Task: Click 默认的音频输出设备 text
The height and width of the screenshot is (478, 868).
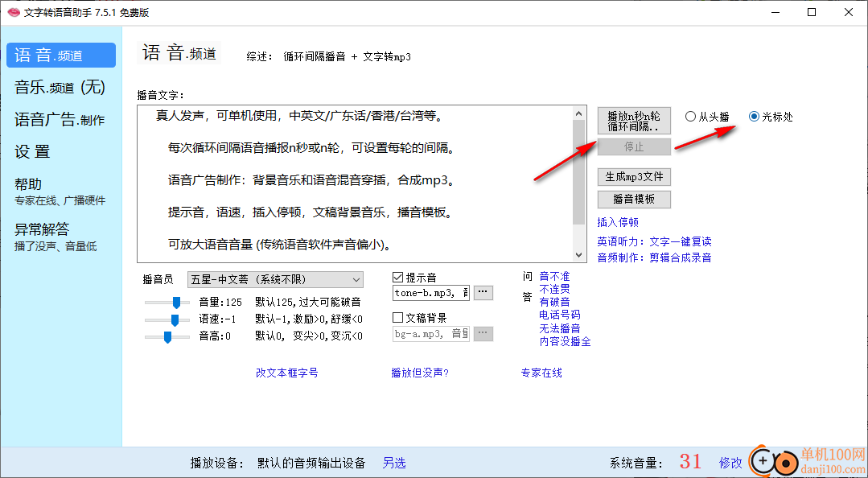Action: [x=311, y=463]
